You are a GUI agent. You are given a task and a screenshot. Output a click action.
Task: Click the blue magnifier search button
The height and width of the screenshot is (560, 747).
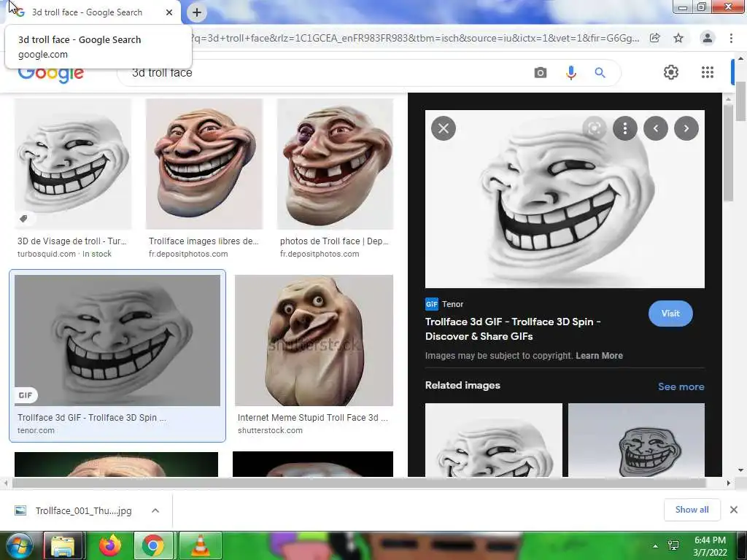(x=600, y=73)
